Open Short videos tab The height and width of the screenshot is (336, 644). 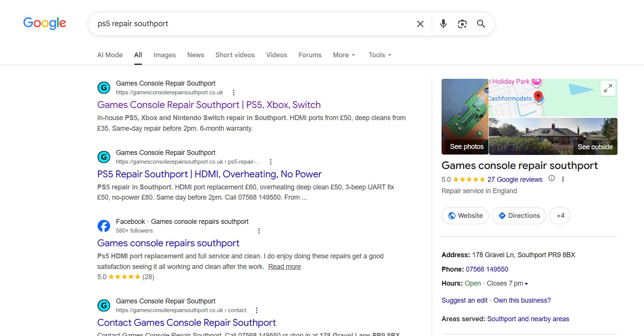click(x=235, y=55)
